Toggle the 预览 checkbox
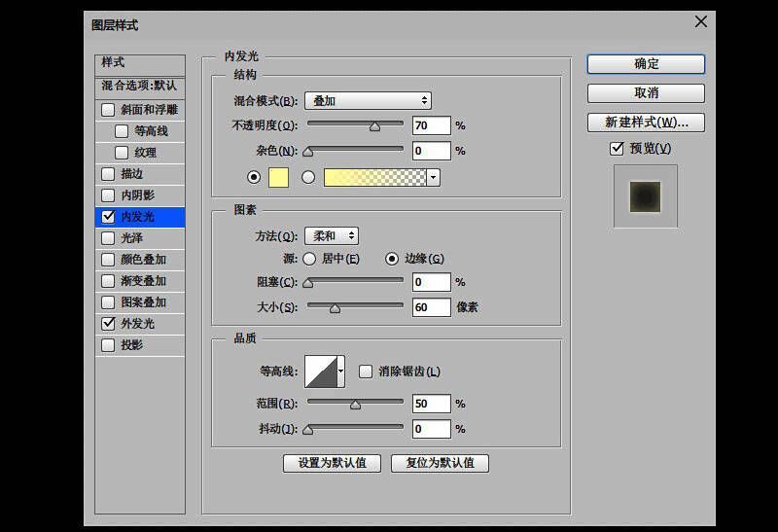Image resolution: width=778 pixels, height=532 pixels. click(x=616, y=149)
